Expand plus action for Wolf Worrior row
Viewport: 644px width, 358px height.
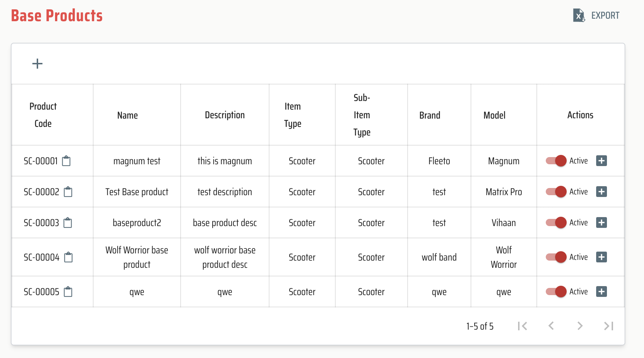click(601, 257)
